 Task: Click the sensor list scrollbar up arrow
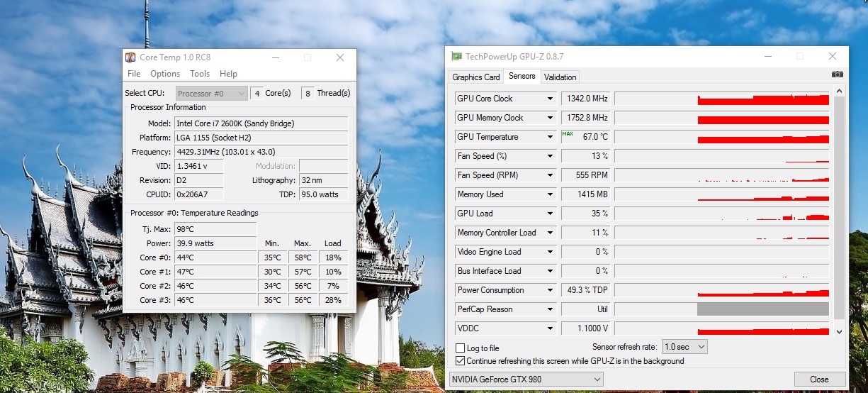[840, 92]
